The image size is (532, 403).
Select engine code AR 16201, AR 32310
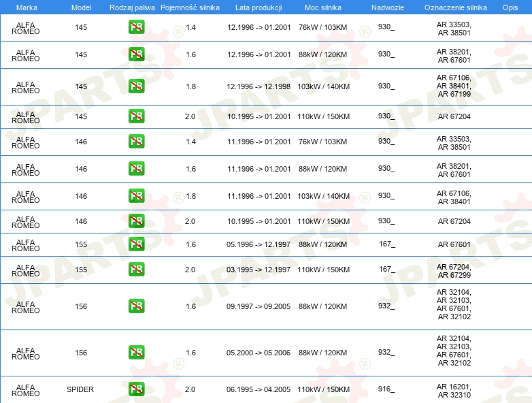pos(454,391)
